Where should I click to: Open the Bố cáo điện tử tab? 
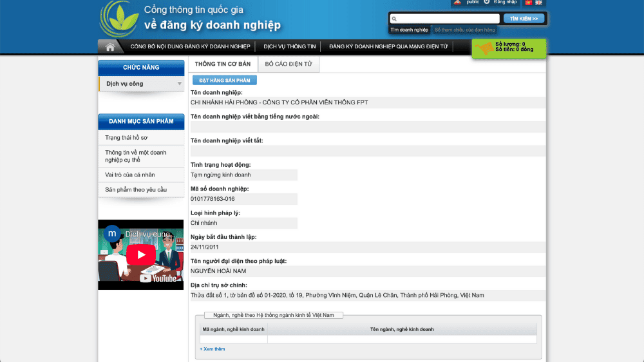point(289,64)
